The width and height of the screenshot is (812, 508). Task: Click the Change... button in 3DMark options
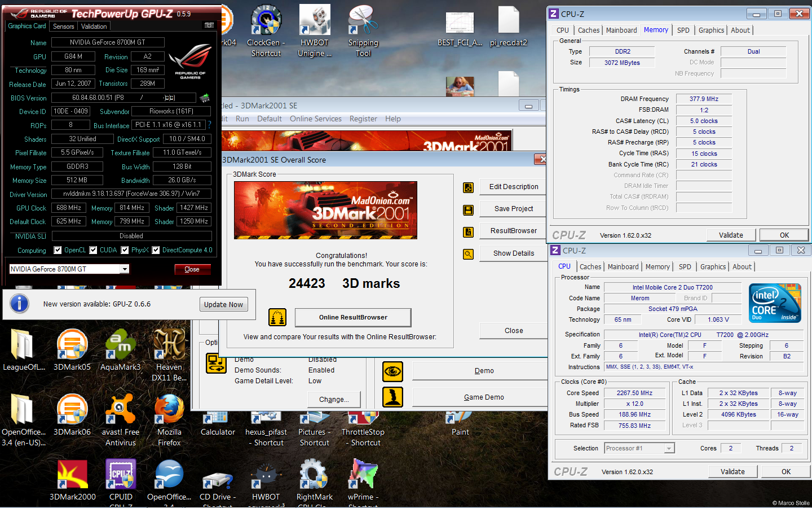(x=334, y=400)
